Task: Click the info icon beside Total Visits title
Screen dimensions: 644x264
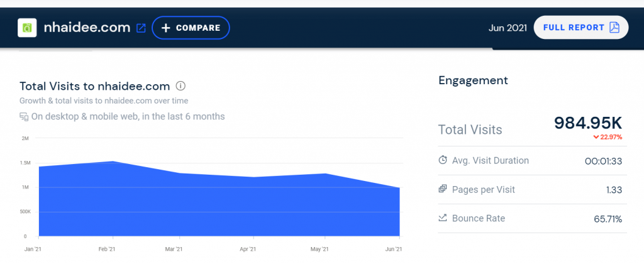Action: (x=180, y=86)
